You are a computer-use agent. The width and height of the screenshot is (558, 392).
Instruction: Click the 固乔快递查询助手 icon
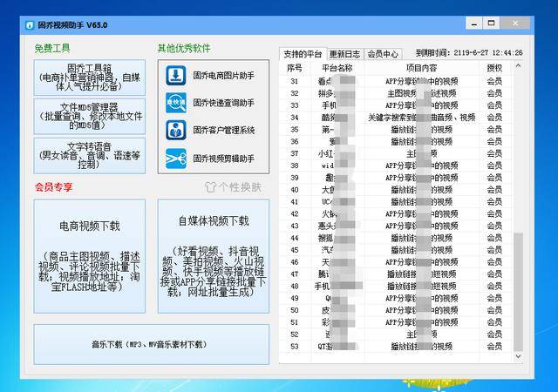tap(175, 103)
